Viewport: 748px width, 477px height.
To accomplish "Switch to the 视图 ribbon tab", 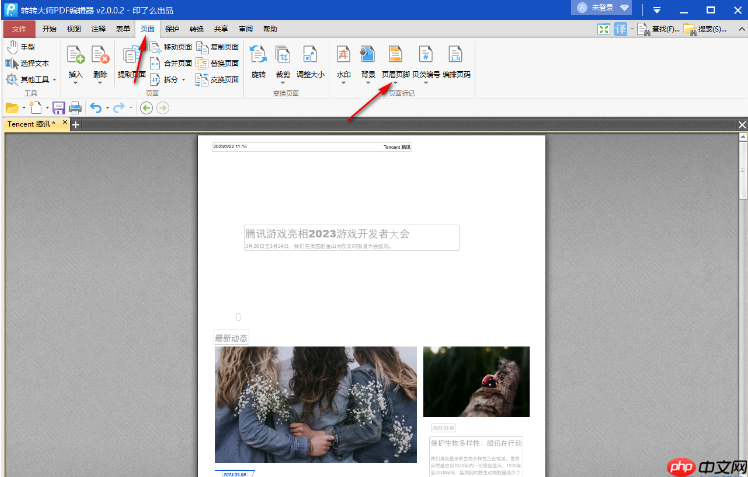I will [x=74, y=29].
